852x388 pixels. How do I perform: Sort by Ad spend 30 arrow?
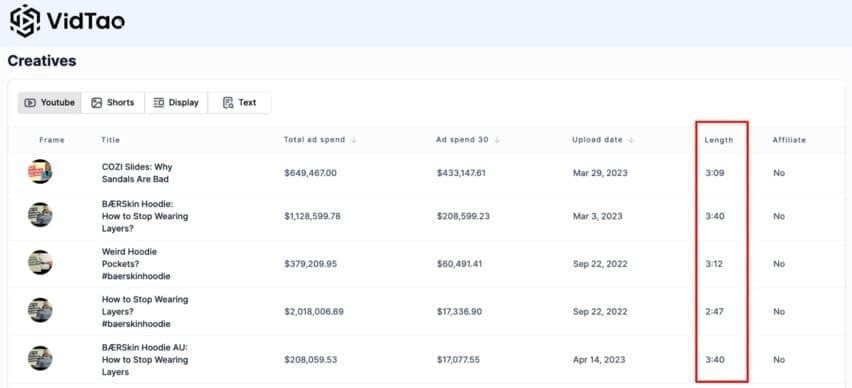tap(497, 140)
